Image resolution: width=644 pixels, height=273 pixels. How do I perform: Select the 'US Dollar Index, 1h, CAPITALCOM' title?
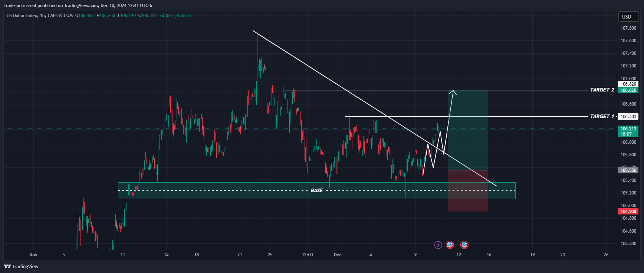(x=40, y=16)
